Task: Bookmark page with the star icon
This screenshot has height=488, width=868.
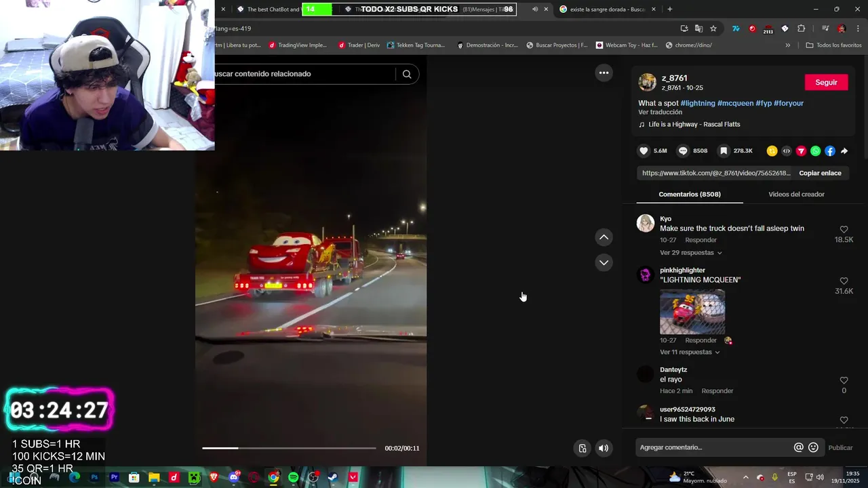Action: (713, 28)
